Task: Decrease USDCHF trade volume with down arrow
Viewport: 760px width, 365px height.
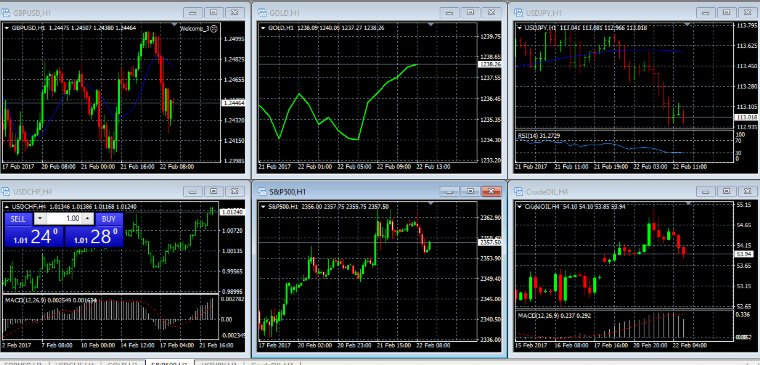Action: [40, 219]
